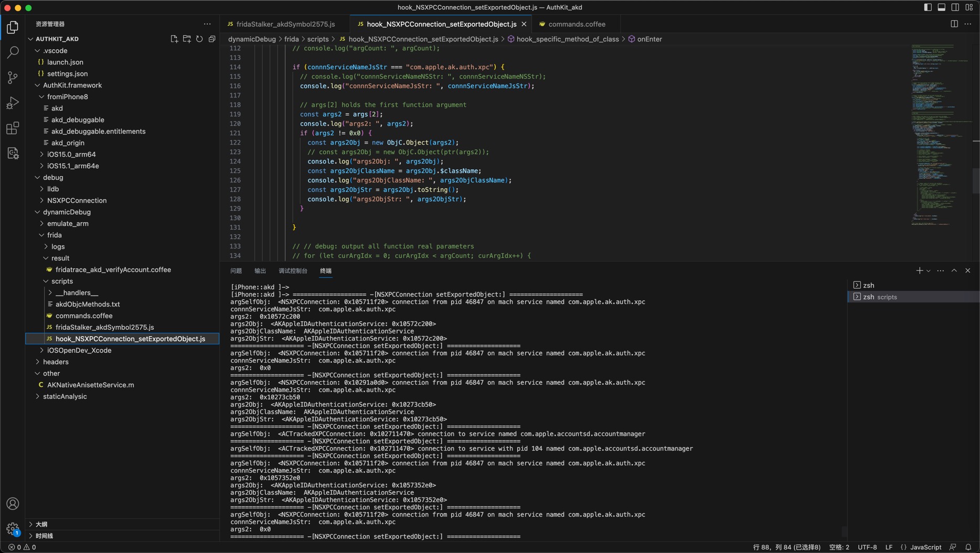Click the feedback icon in status bar
This screenshot has height=553, width=980.
coord(953,547)
